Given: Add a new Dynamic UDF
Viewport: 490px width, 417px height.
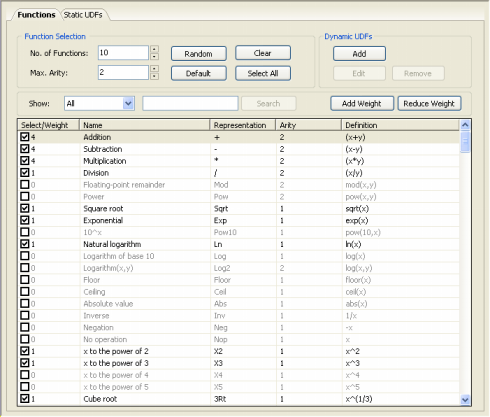Looking at the screenshot, I should coord(359,53).
